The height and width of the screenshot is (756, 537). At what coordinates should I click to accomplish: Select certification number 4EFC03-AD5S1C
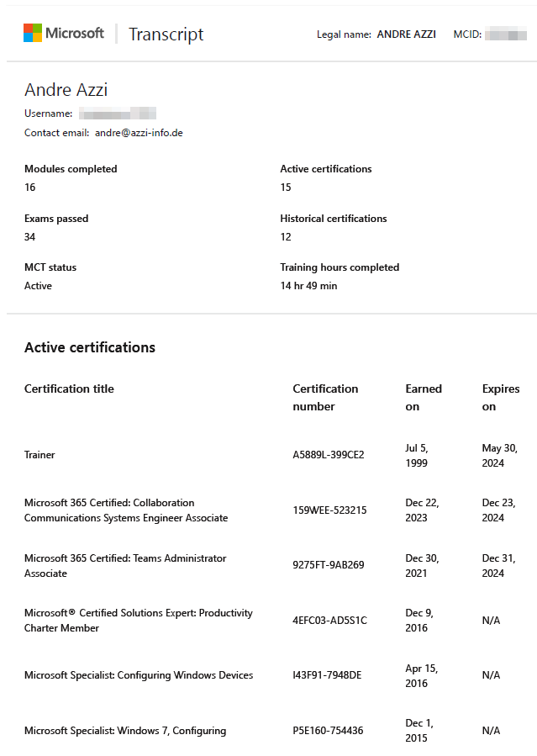(x=330, y=620)
